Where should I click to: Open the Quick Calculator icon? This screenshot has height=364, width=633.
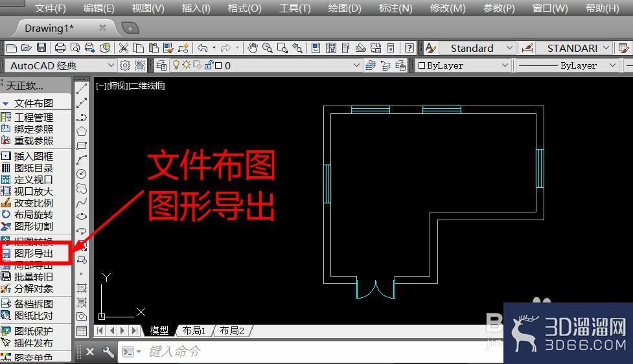tap(391, 48)
